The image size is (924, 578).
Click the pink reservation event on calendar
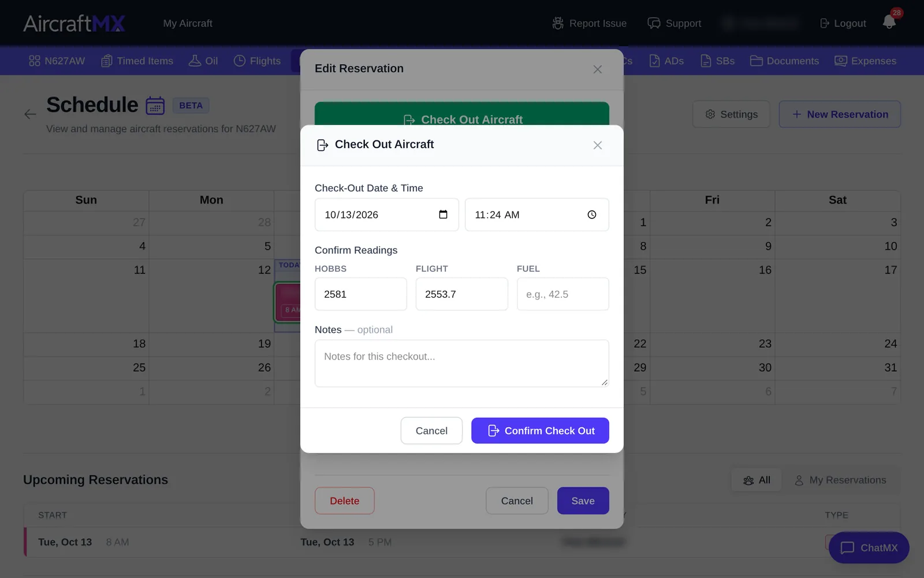(288, 302)
